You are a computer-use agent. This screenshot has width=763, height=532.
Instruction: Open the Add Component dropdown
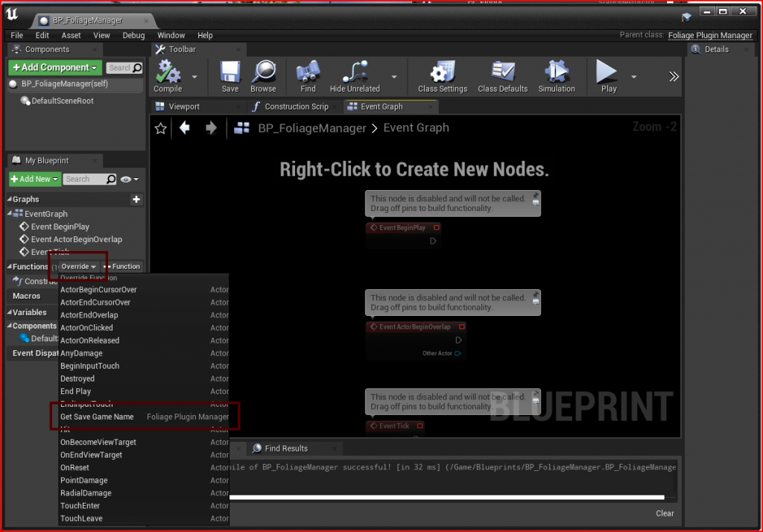tap(54, 67)
